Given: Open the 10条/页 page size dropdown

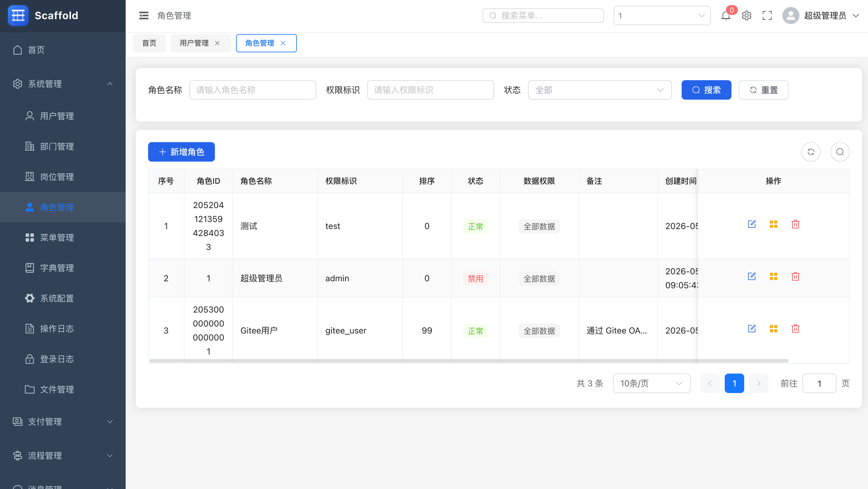Looking at the screenshot, I should point(652,383).
